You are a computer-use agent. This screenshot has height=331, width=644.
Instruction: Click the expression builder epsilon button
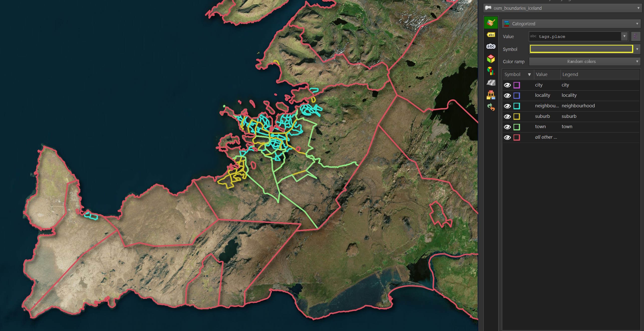(x=635, y=36)
